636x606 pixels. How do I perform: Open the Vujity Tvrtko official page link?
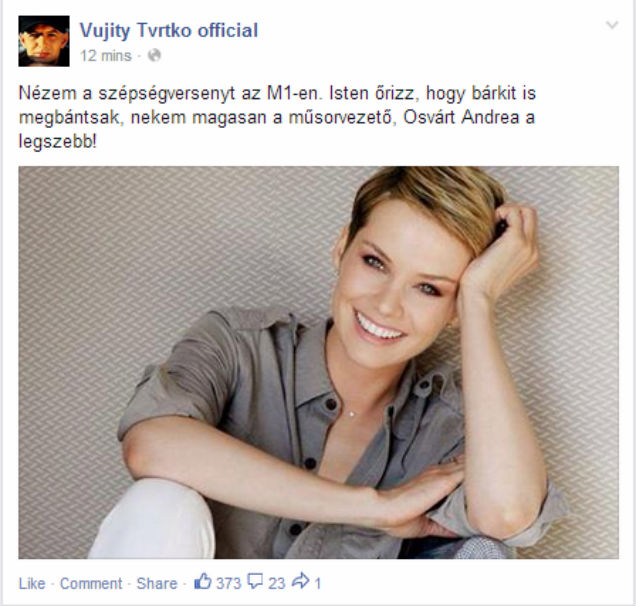point(169,30)
